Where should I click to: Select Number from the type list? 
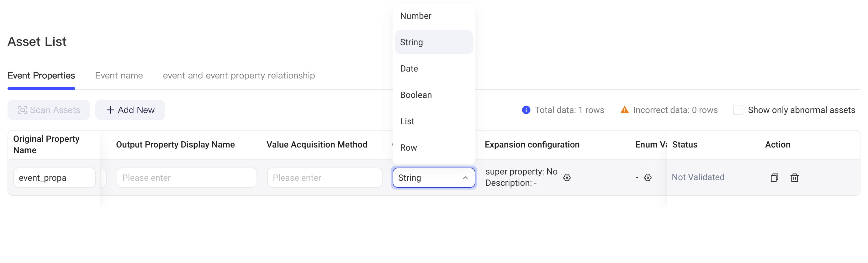tap(434, 16)
